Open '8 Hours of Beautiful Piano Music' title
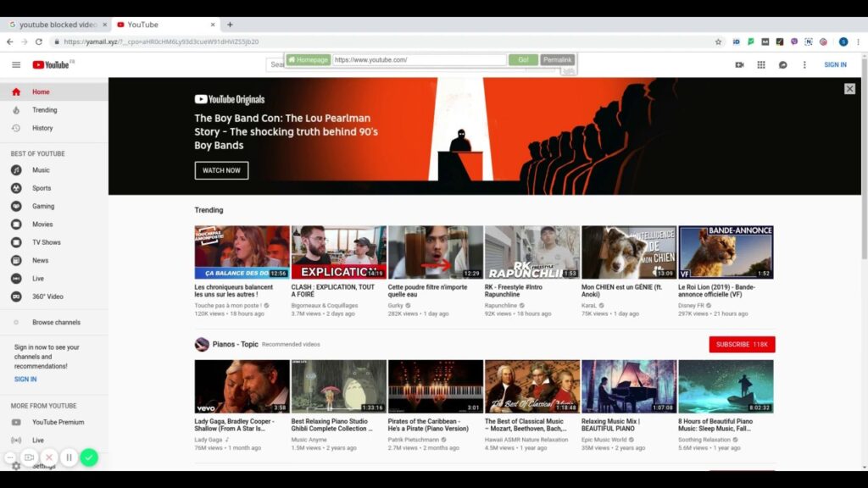The image size is (868, 488). click(715, 425)
